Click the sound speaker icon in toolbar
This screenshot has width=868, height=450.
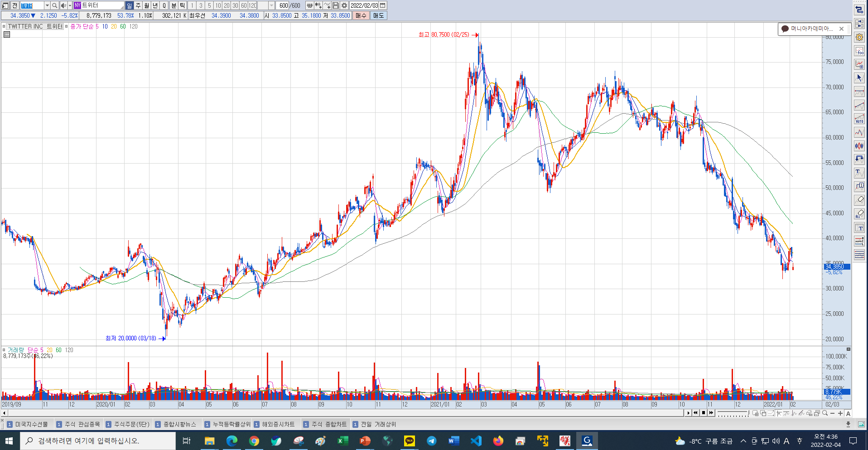[63, 5]
